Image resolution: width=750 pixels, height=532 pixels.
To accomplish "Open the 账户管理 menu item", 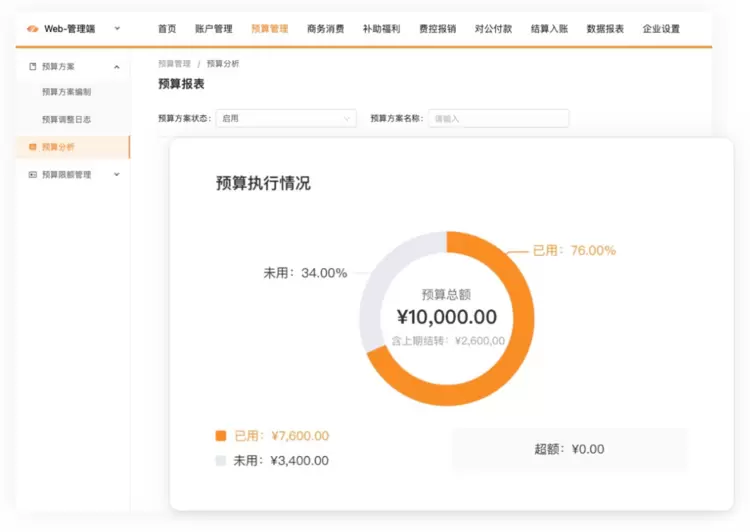I will (x=213, y=29).
